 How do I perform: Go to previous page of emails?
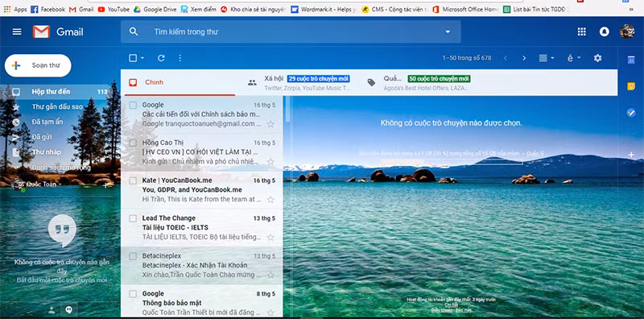(506, 58)
